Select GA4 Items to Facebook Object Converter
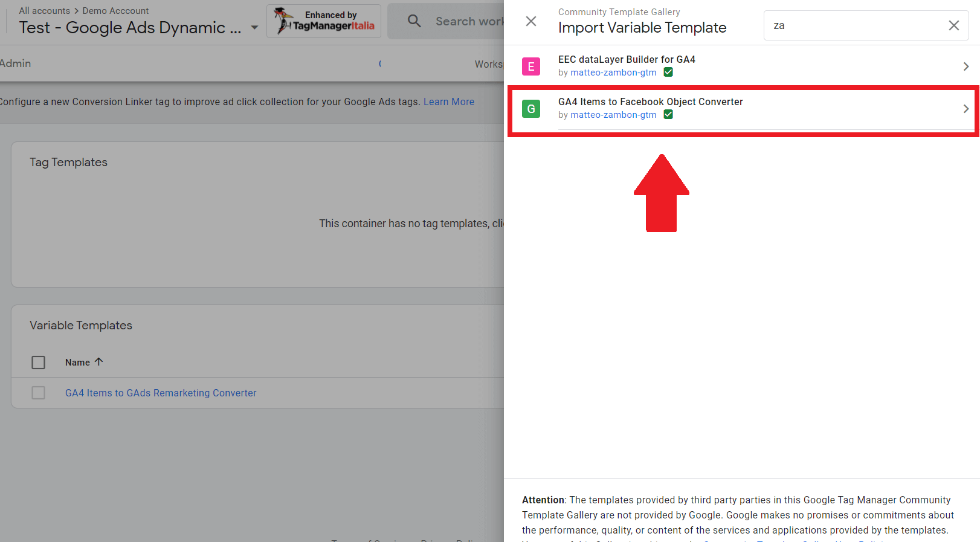Image resolution: width=980 pixels, height=542 pixels. click(742, 109)
